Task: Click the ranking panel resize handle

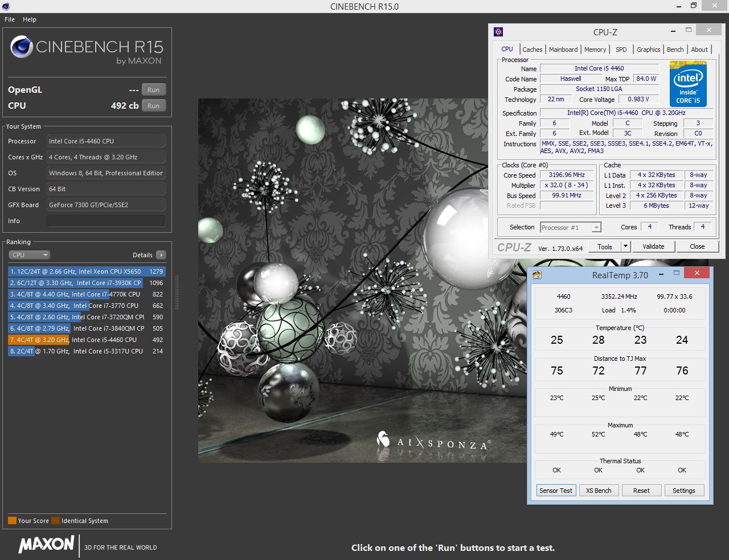Action: tap(177, 292)
